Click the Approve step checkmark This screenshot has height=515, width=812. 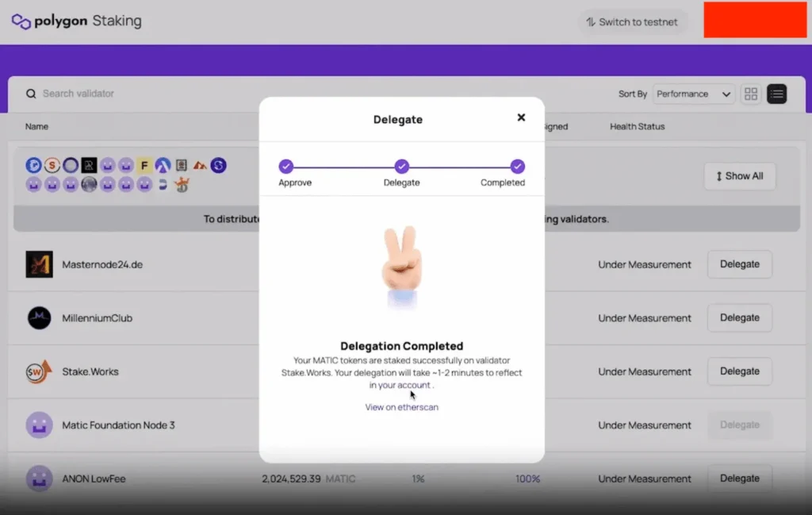286,168
